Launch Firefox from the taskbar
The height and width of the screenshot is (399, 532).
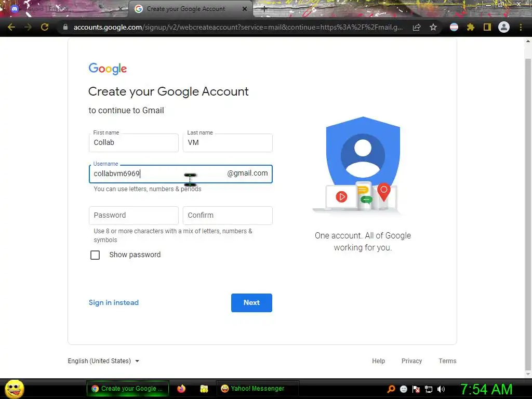pos(181,389)
